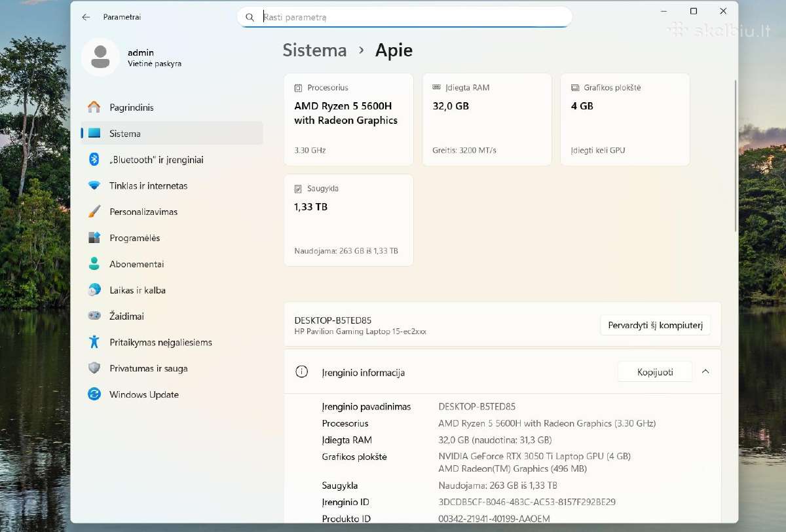Open Personalizavimas paintbrush icon
Viewport: 786px width, 532px height.
point(94,212)
